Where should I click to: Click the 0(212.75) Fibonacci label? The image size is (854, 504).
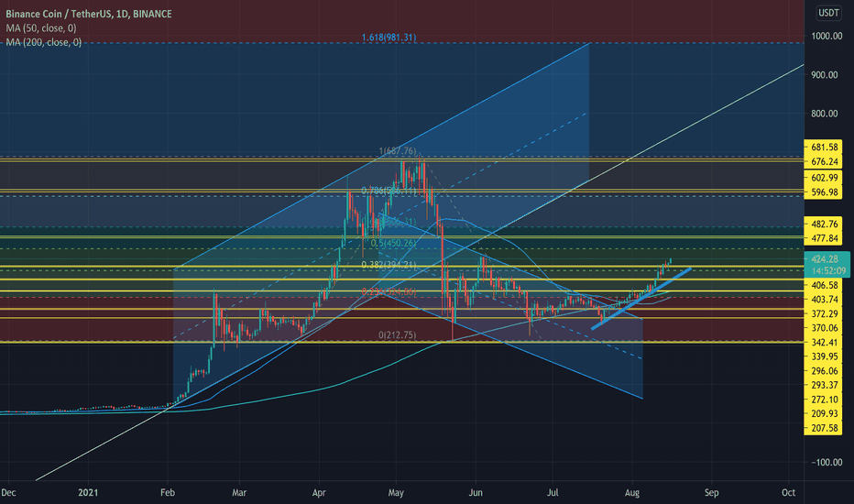[398, 335]
